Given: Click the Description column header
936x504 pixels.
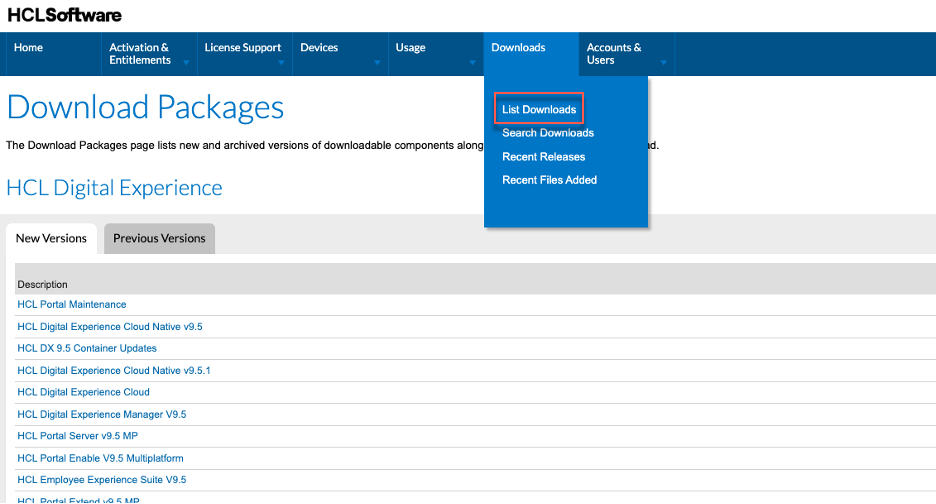Looking at the screenshot, I should [x=42, y=284].
